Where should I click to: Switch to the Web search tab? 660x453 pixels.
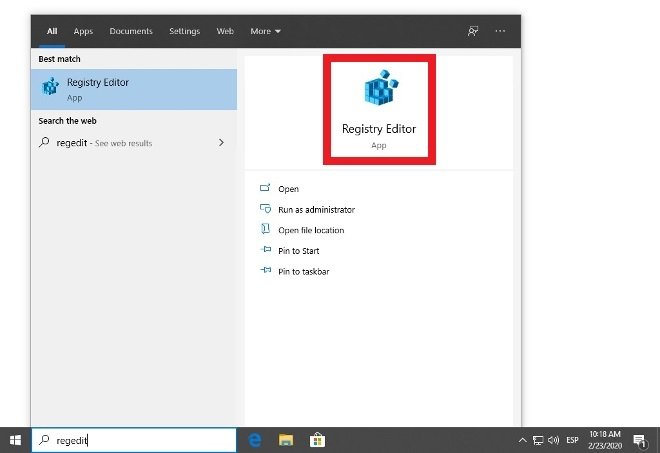[225, 31]
